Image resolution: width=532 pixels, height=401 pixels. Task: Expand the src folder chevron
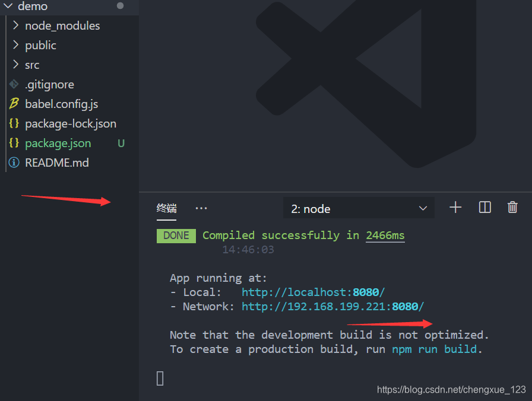click(15, 65)
